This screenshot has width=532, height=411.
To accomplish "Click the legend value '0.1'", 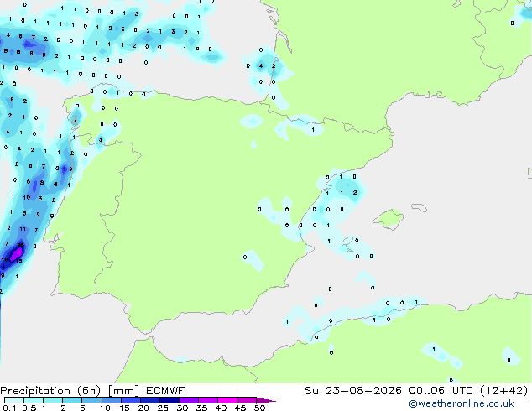I will pyautogui.click(x=9, y=408).
